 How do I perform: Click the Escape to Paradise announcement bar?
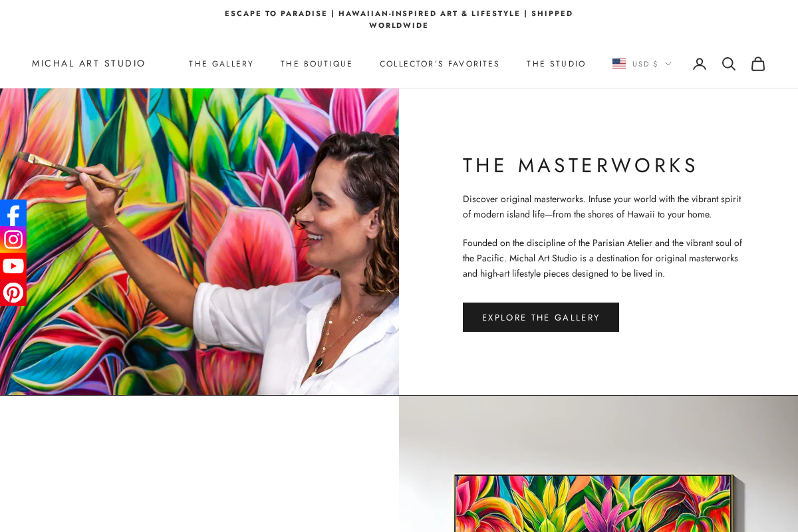click(x=399, y=19)
